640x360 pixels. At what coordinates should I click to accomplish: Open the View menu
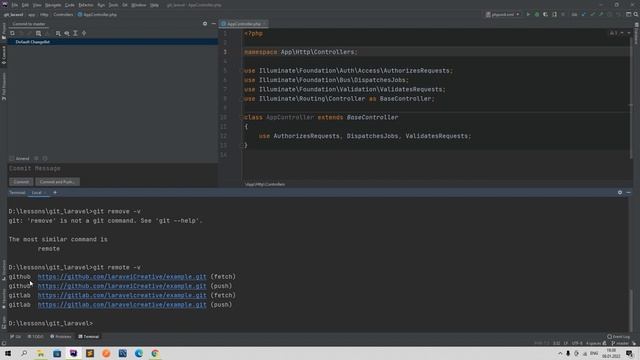coord(37,5)
